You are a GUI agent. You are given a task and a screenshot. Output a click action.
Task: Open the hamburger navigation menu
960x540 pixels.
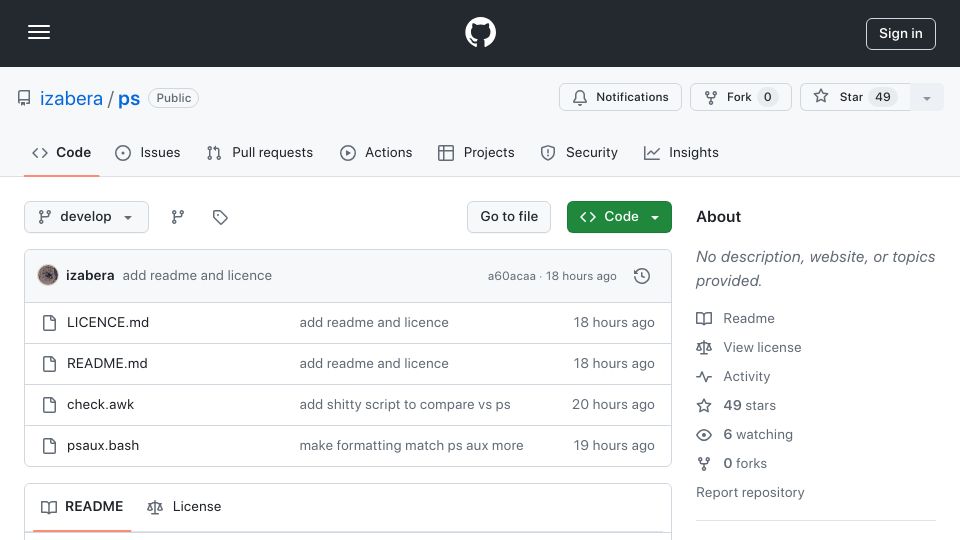tap(39, 32)
